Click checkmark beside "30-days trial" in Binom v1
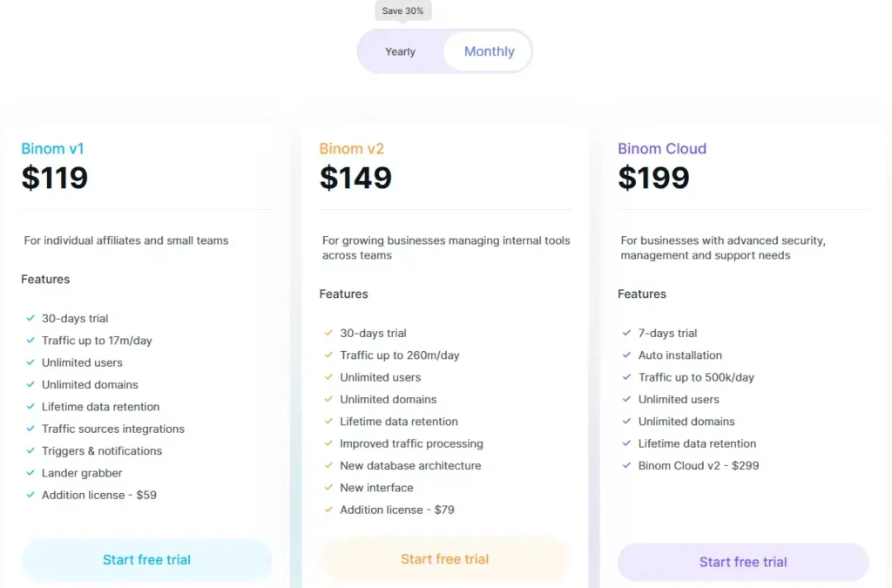Image resolution: width=892 pixels, height=588 pixels. coord(31,318)
